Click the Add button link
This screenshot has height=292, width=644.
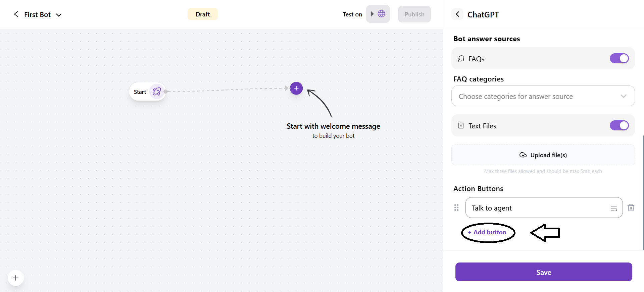coord(487,232)
